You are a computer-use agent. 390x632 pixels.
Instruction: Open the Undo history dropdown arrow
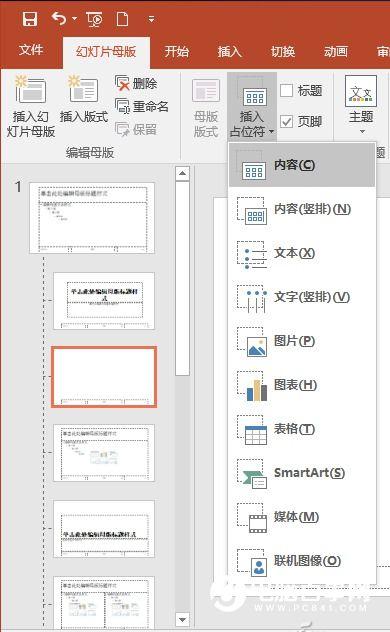point(74,19)
